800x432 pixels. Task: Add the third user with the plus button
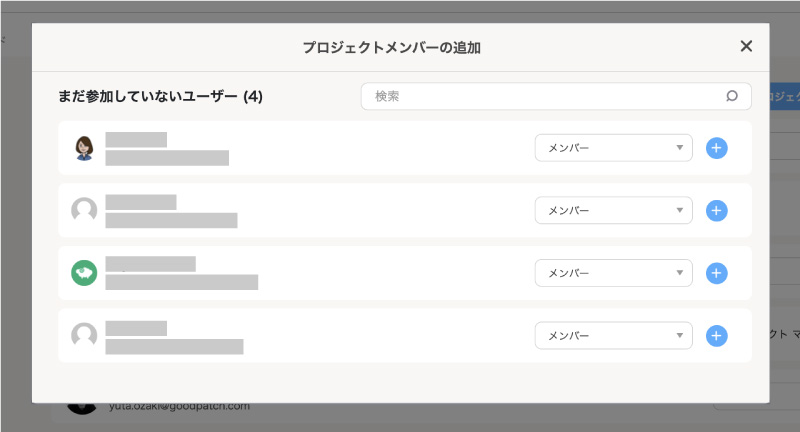(x=716, y=273)
